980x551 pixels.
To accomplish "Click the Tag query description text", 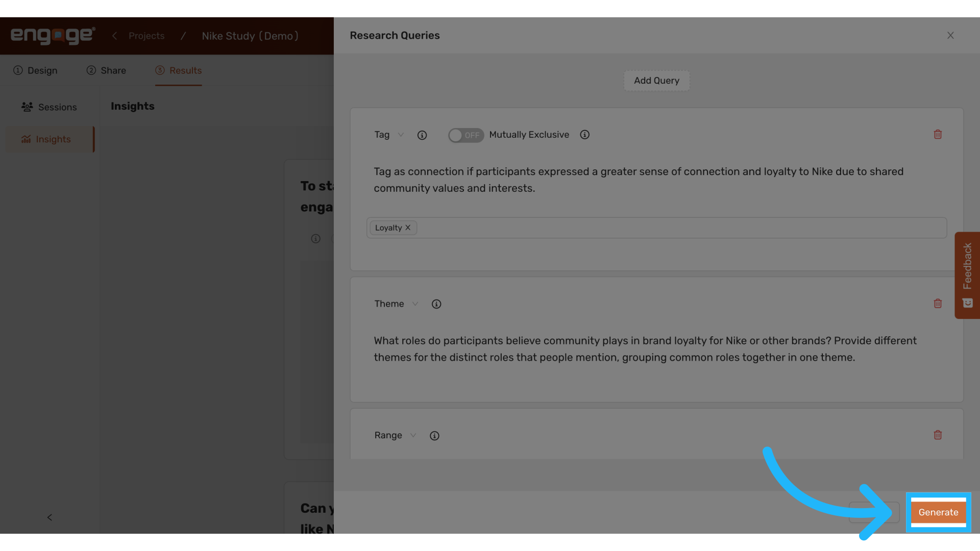I will [x=639, y=180].
